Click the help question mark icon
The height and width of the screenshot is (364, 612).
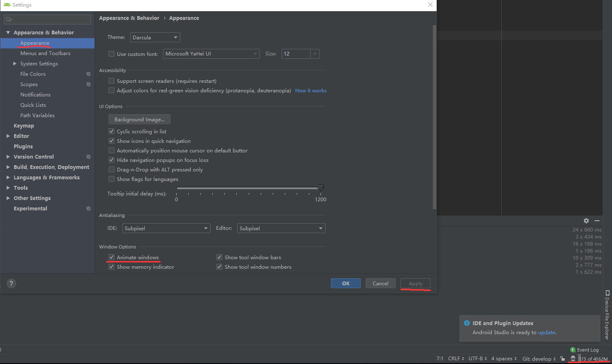click(x=11, y=284)
